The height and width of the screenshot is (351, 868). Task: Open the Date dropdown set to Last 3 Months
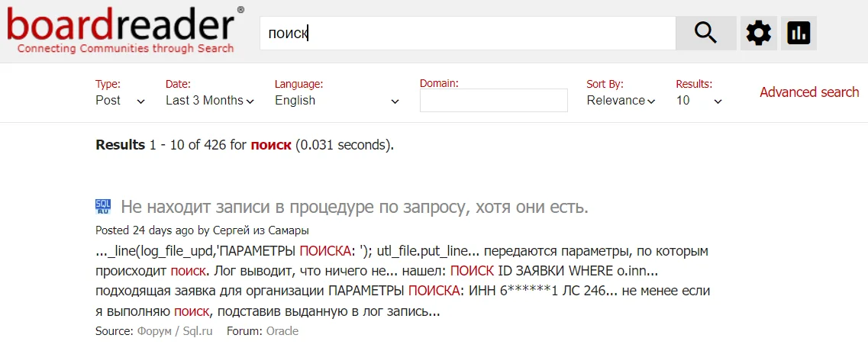209,101
